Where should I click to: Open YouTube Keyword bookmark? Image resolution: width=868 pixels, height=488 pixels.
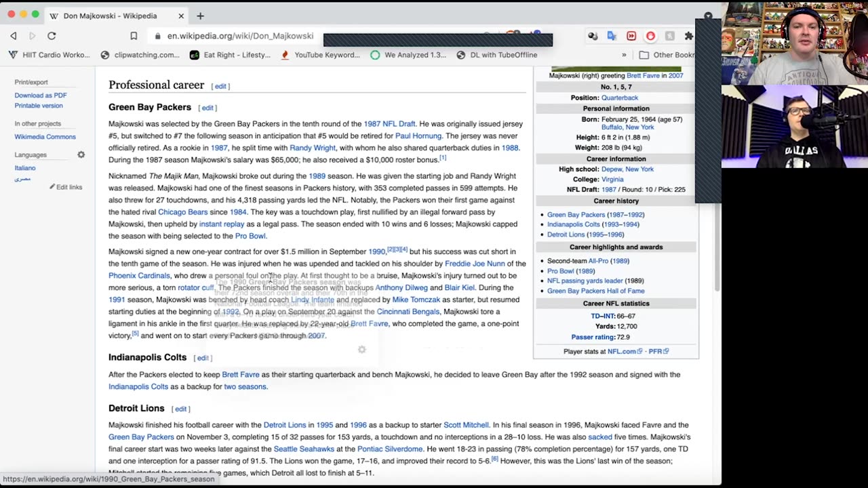[x=320, y=55]
